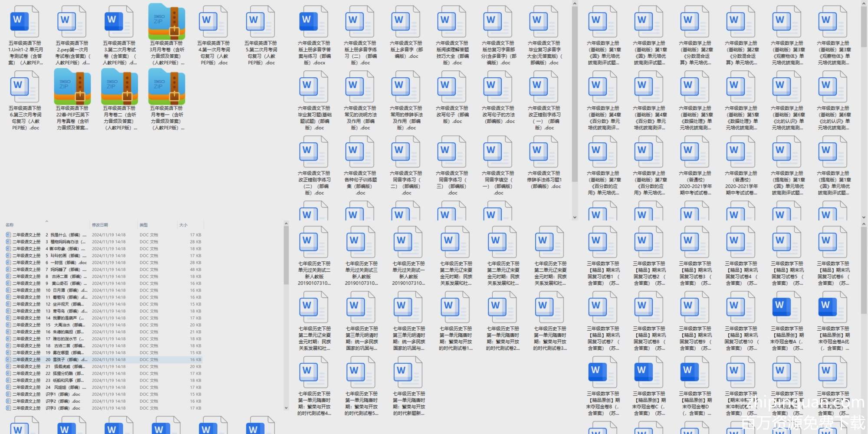Screen dimensions: 868x434
Task: Select list row '24 风娃娃 (部编)'
Action: (x=103, y=388)
